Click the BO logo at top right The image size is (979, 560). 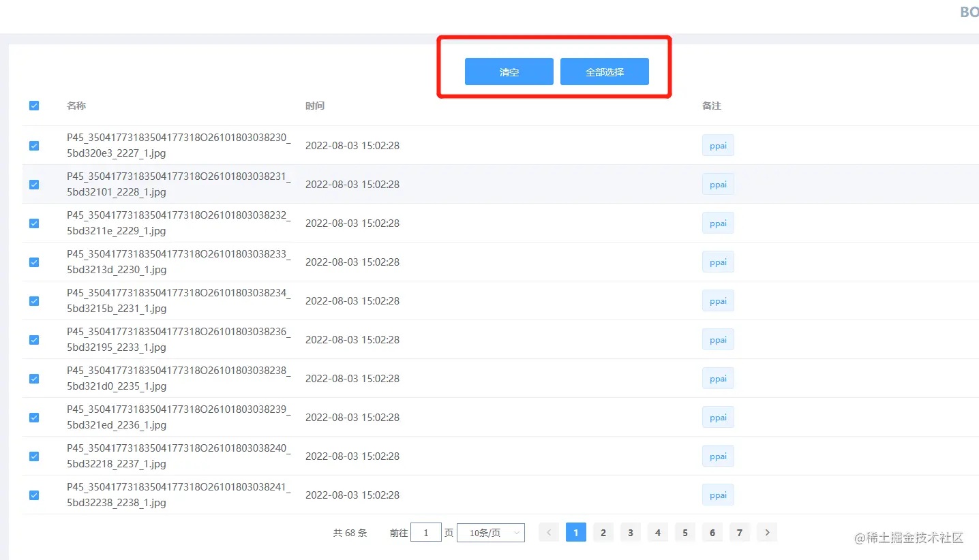tap(969, 12)
